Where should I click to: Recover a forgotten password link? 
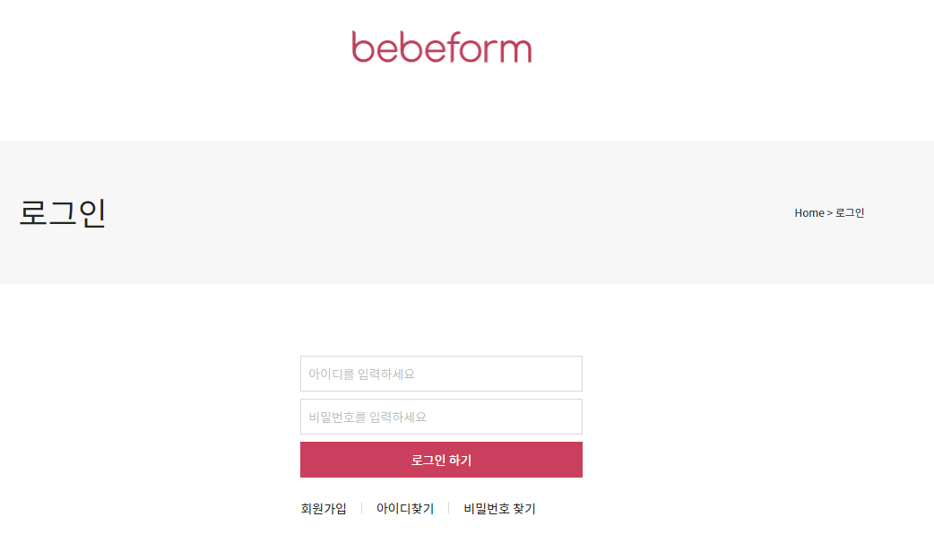pyautogui.click(x=498, y=507)
